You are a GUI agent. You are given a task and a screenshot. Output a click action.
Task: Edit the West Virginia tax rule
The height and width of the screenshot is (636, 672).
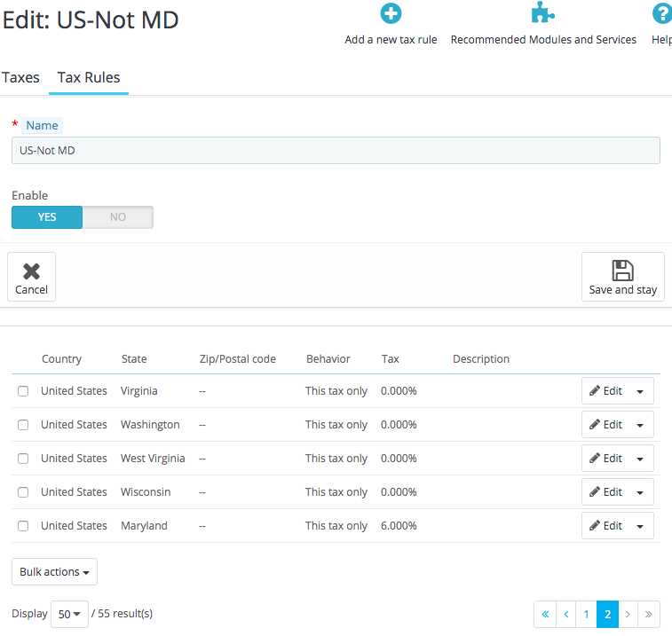click(605, 459)
